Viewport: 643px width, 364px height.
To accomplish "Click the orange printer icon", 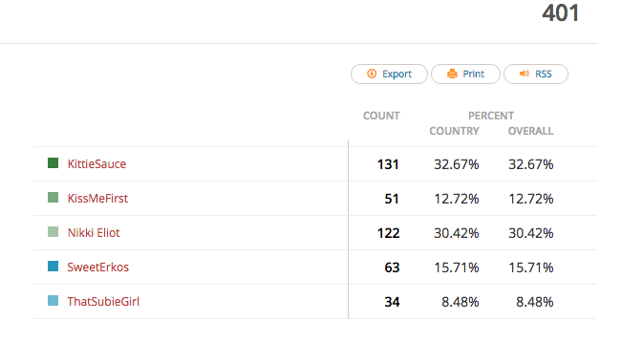I will (x=452, y=74).
